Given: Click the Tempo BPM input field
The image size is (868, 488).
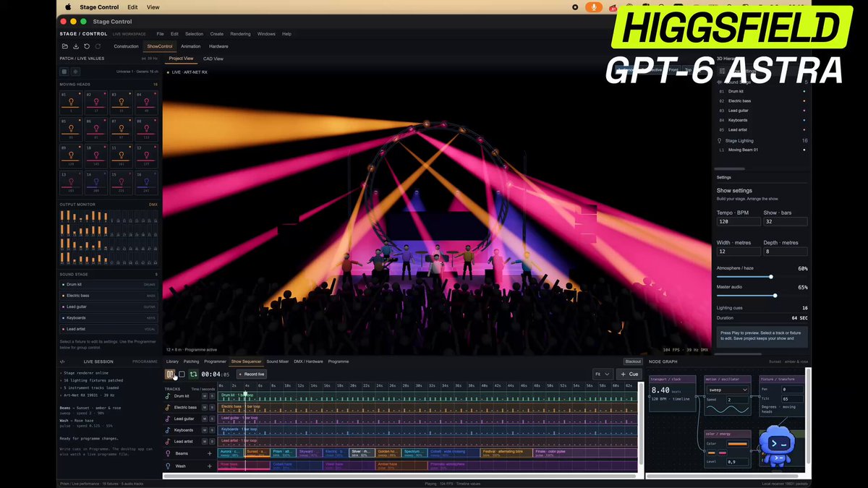Looking at the screenshot, I should (x=739, y=222).
